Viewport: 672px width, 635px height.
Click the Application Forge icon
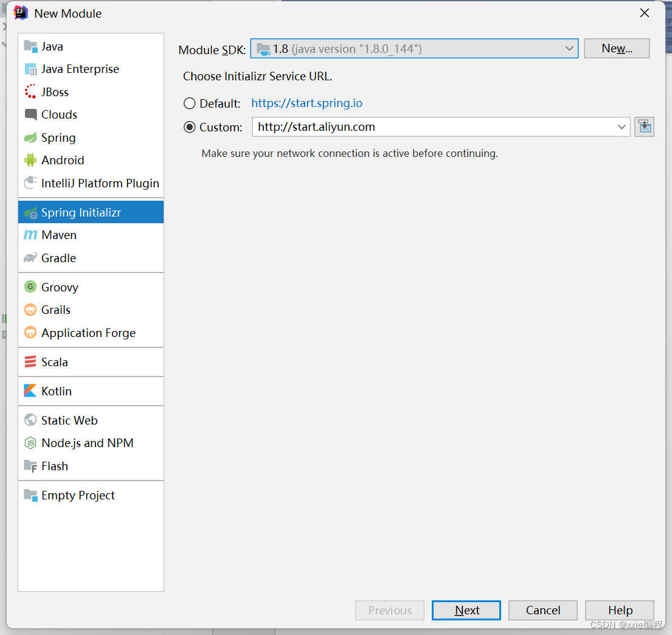(30, 333)
